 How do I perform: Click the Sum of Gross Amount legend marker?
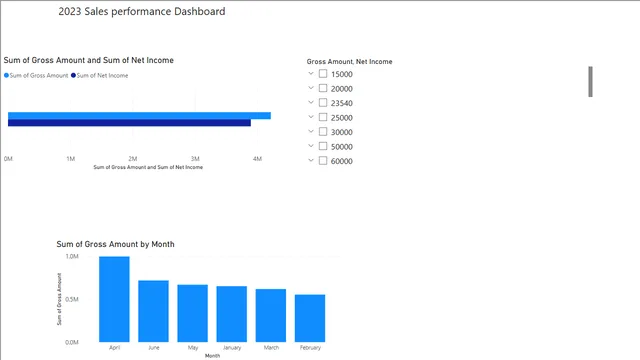(x=6, y=76)
